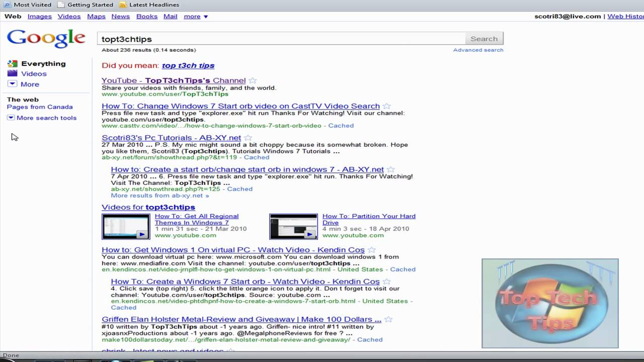This screenshot has width=644, height=362.
Task: Click the 'About 236 results' text
Action: click(149, 50)
